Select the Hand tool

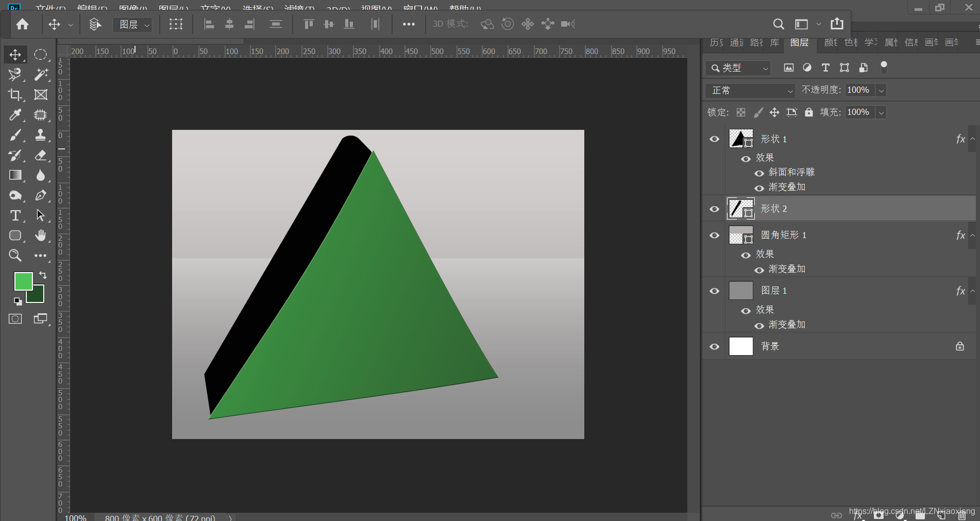coord(40,236)
